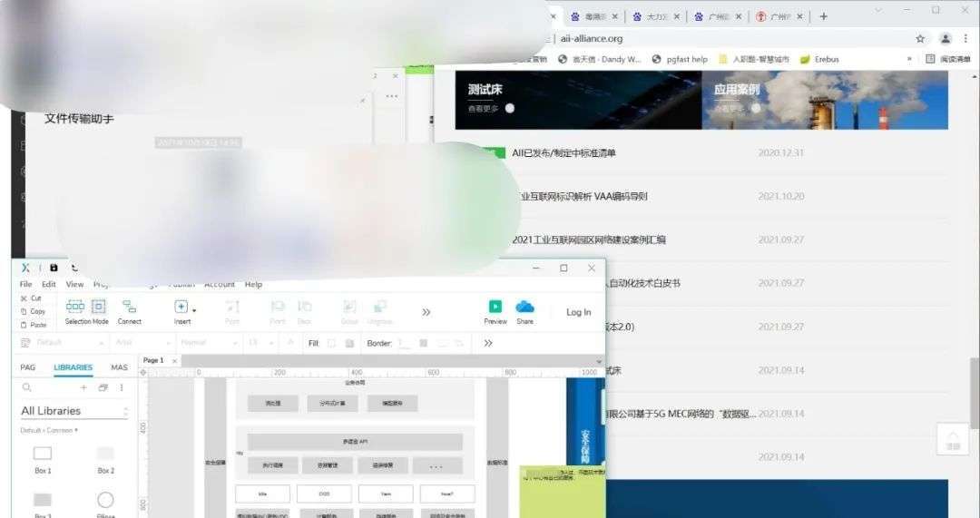This screenshot has width=980, height=518.
Task: Click the Save disk icon in Axure title bar
Action: 54,268
